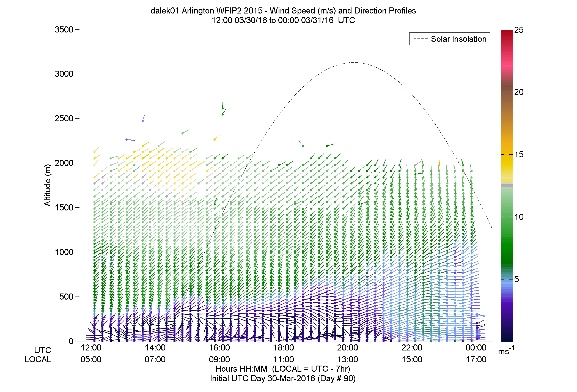Image resolution: width=577 pixels, height=392 pixels.
Task: Click the colorbar 25 tick label
Action: click(x=519, y=30)
